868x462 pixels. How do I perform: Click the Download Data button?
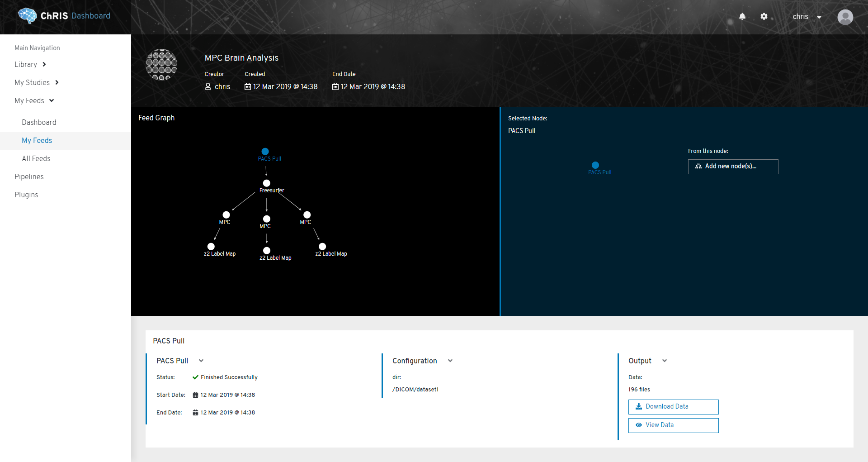(x=673, y=406)
